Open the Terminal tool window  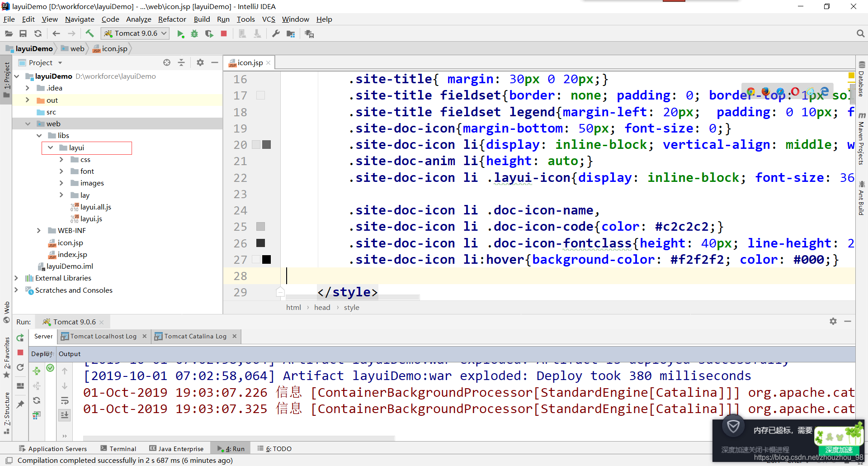point(118,449)
